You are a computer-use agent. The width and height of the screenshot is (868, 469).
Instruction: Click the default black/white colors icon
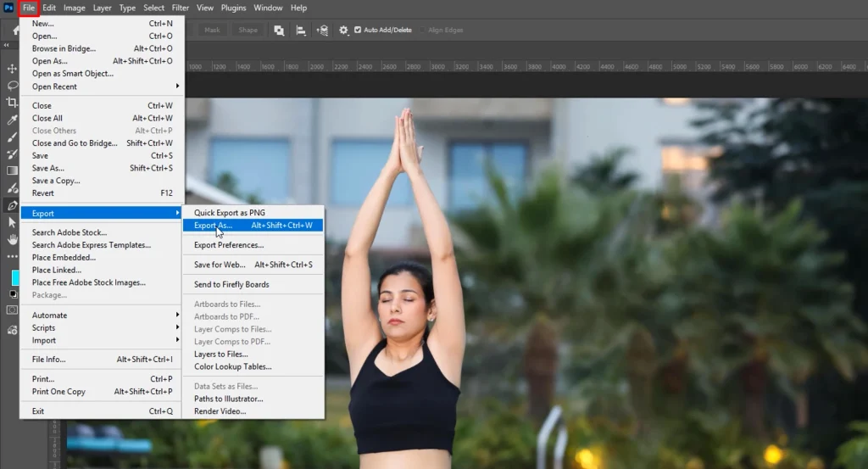(14, 294)
